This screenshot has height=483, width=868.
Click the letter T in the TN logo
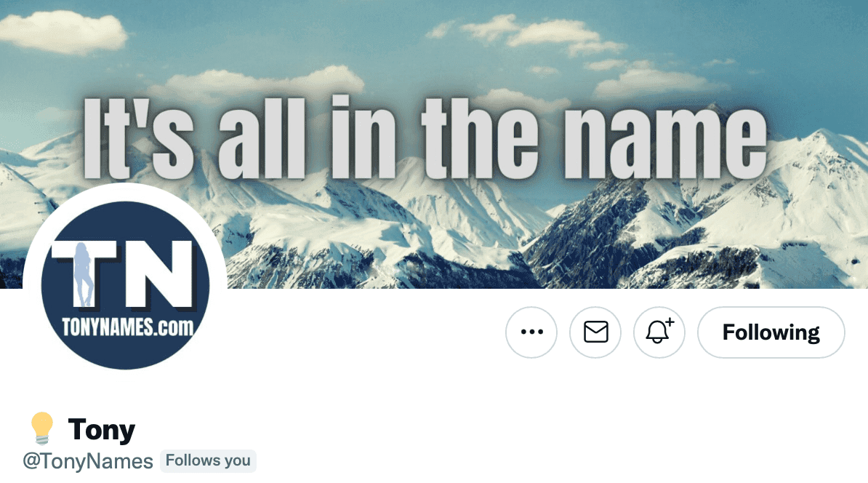coord(86,274)
